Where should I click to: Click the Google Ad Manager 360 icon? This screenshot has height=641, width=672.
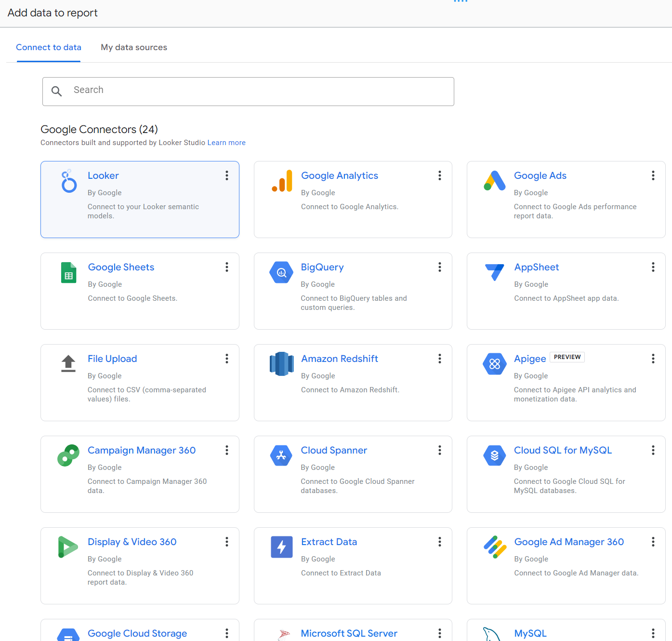pyautogui.click(x=495, y=547)
